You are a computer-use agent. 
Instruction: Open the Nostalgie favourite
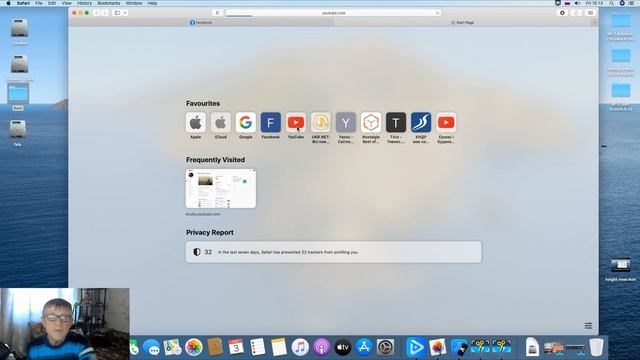point(371,122)
